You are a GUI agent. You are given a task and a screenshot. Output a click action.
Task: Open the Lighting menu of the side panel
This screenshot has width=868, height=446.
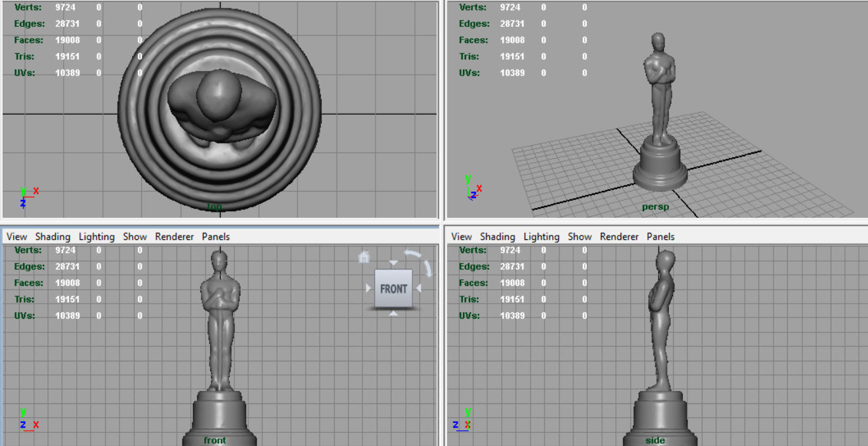(542, 237)
